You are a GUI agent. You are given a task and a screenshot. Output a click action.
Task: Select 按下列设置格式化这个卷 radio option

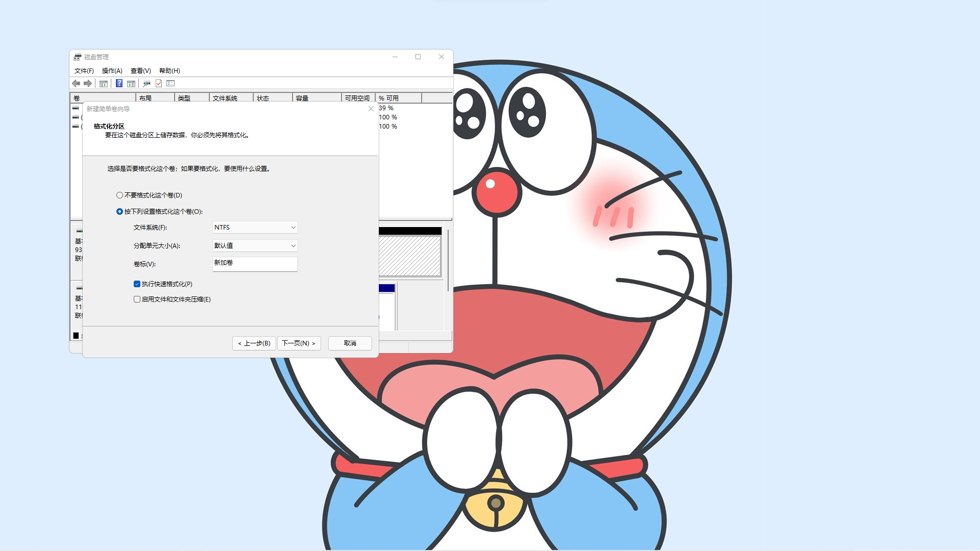point(119,211)
